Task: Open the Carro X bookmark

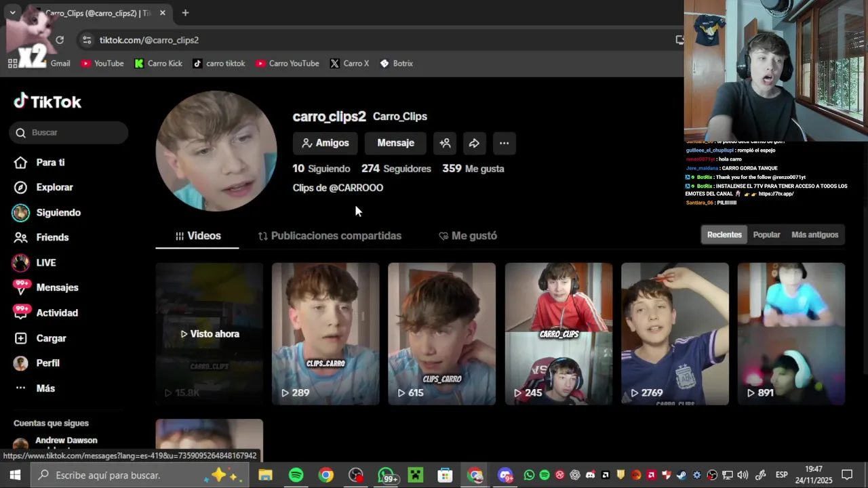Action: point(349,63)
